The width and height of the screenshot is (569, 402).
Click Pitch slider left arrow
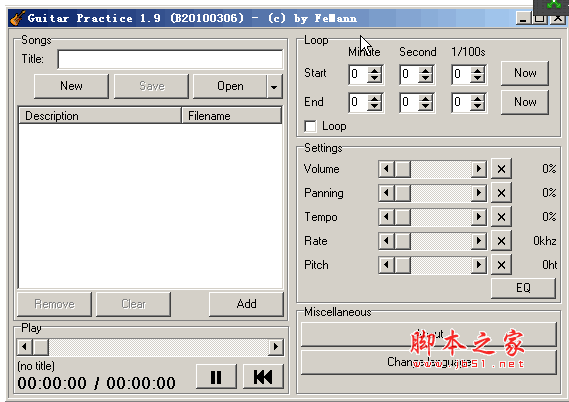click(386, 265)
